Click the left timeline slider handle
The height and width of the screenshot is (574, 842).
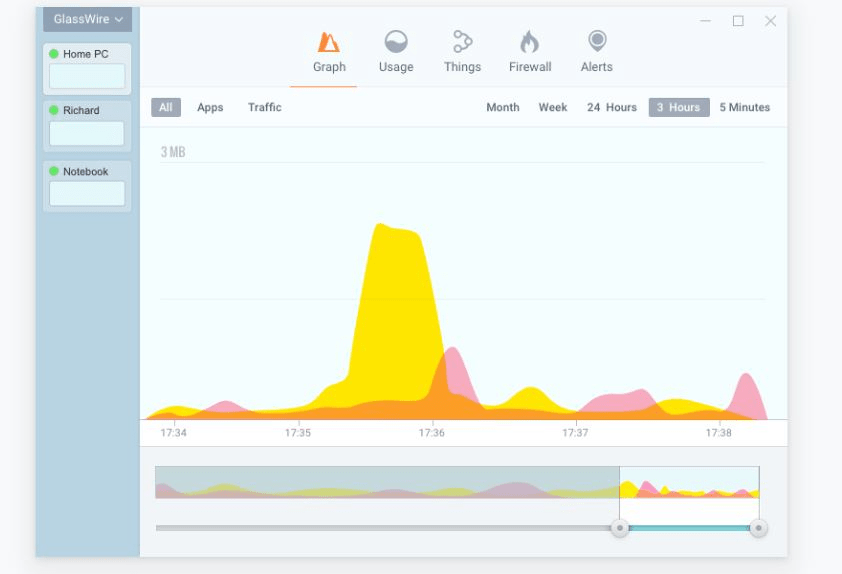click(620, 528)
